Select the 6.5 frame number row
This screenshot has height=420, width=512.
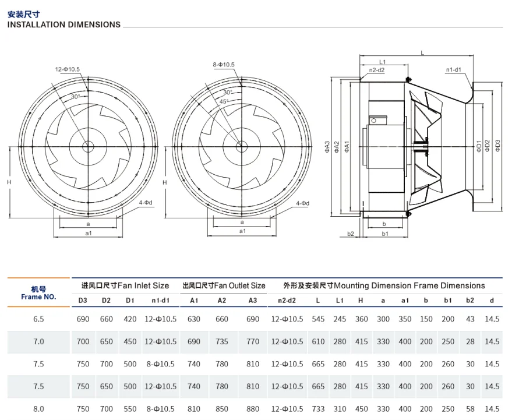[x=255, y=319]
